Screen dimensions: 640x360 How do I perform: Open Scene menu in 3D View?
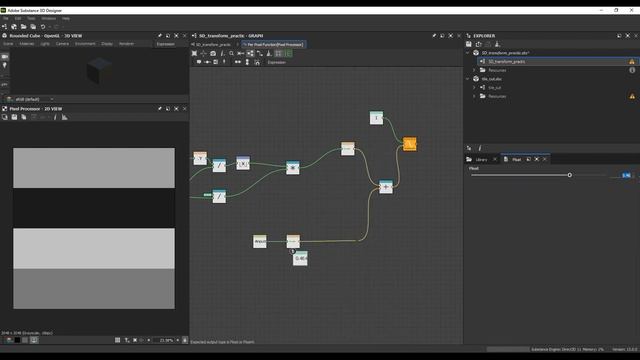pyautogui.click(x=8, y=44)
